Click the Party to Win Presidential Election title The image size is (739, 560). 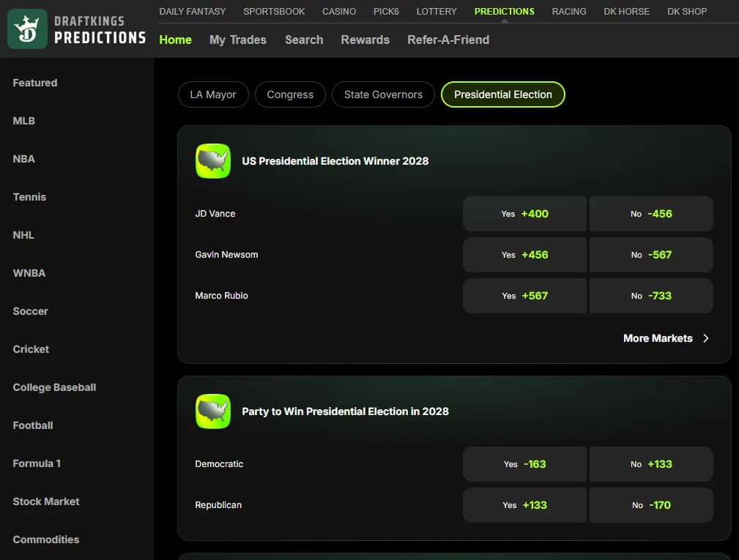[x=345, y=411]
